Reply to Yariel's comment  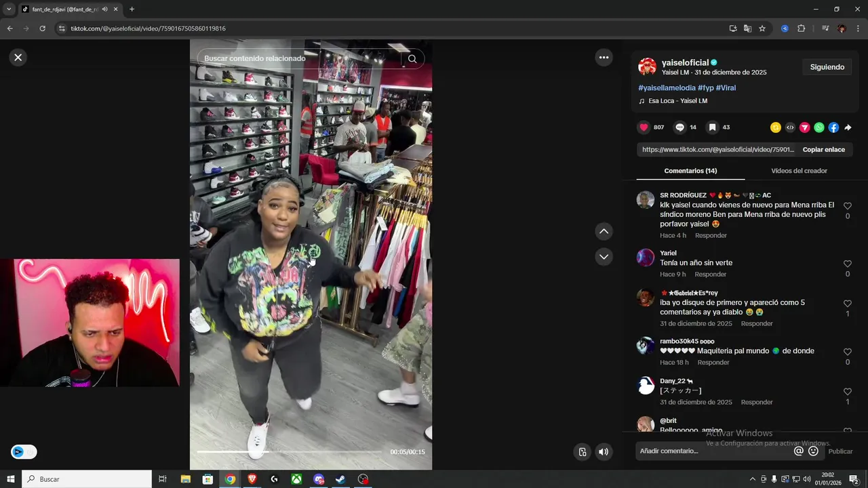click(710, 274)
